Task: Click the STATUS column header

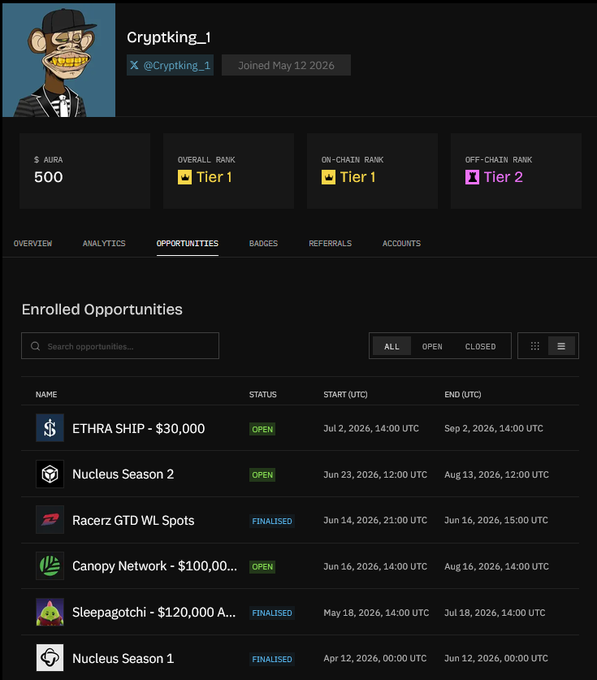Action: click(x=263, y=394)
